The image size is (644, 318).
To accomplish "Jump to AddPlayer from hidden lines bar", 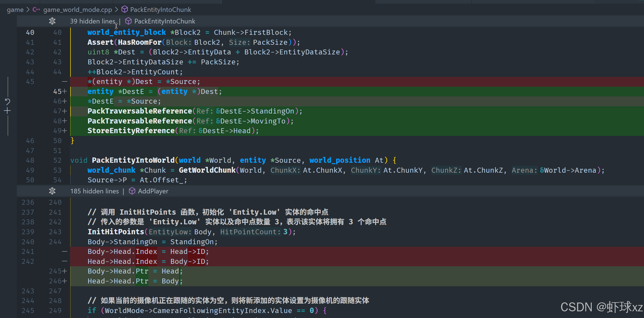I will click(x=153, y=191).
